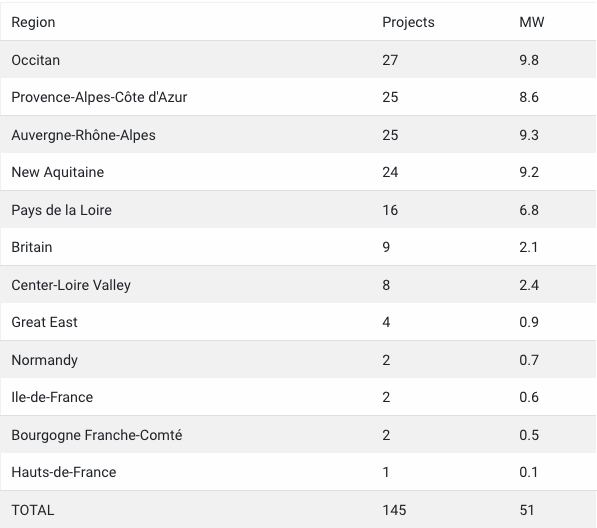Click the Auvergne-Rhône-Alpes region name
597x528 pixels.
click(83, 135)
